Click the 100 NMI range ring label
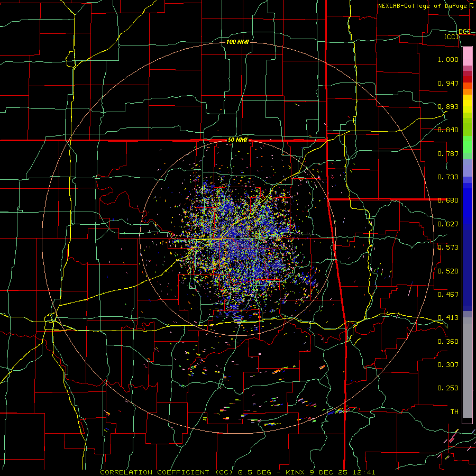 coord(237,42)
